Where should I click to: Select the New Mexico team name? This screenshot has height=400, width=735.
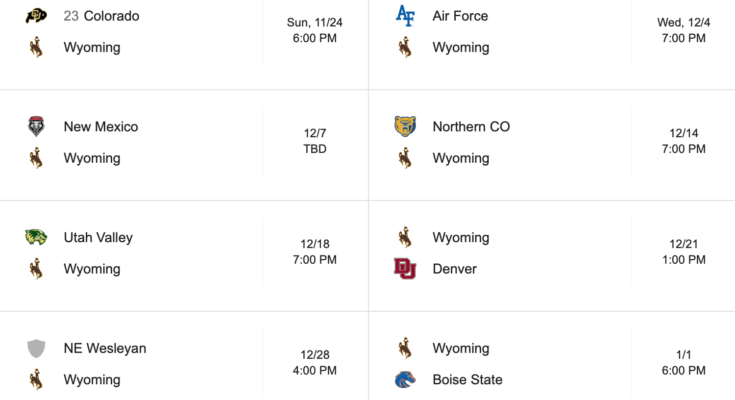(101, 127)
